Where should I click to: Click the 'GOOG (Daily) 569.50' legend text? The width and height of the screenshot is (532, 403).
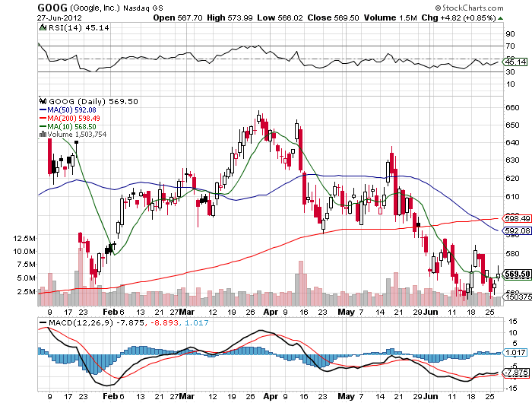coord(93,102)
